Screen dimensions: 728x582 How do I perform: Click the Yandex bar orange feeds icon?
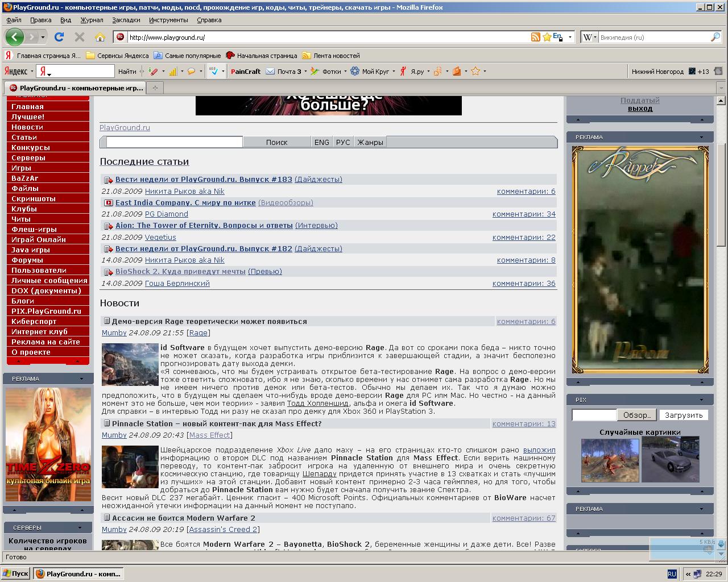click(437, 71)
